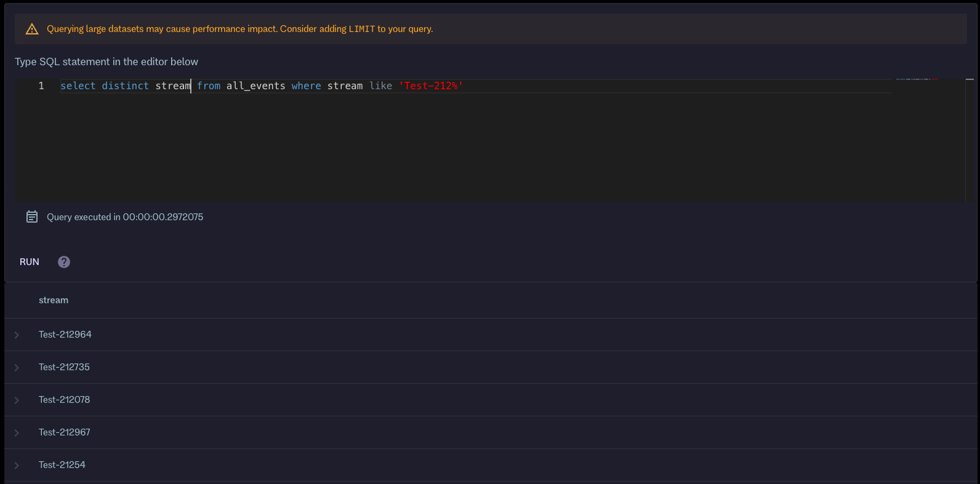Click the LIMIT performance warning message
This screenshot has height=484, width=980.
click(240, 29)
